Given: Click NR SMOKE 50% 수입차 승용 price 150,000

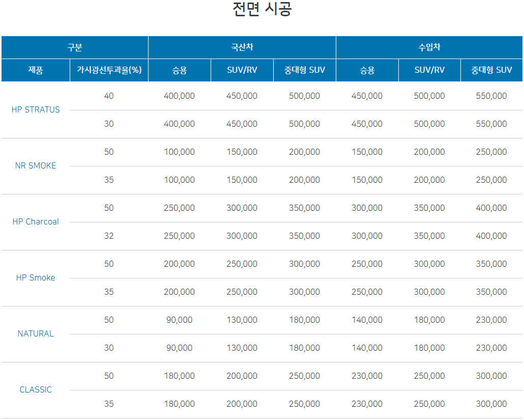Looking at the screenshot, I should (367, 152).
